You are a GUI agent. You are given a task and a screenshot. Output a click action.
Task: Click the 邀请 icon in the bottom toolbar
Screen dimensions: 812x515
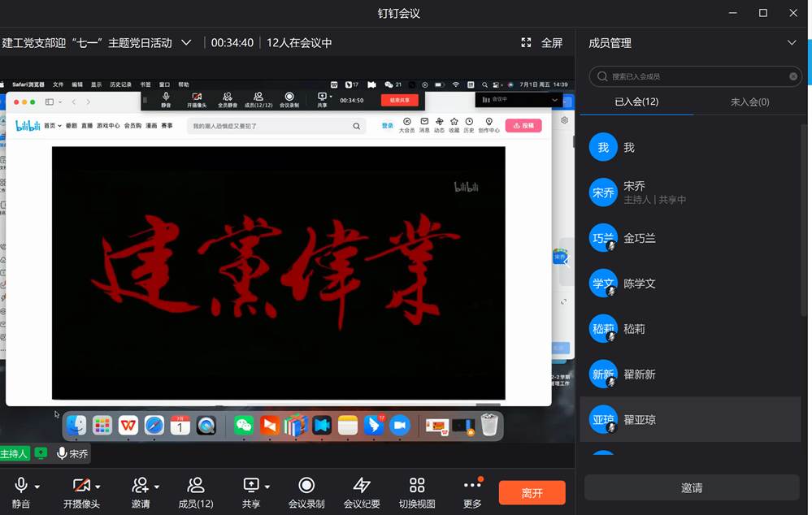click(141, 486)
